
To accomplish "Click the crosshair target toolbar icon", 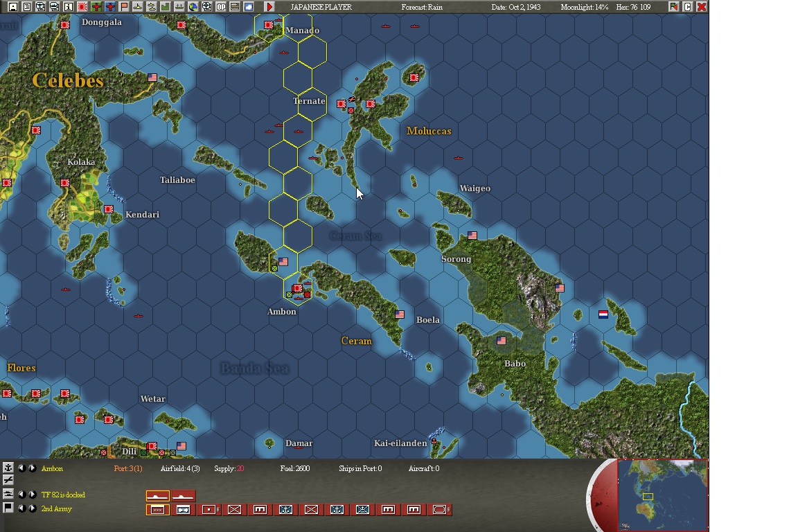I will pyautogui.click(x=207, y=7).
